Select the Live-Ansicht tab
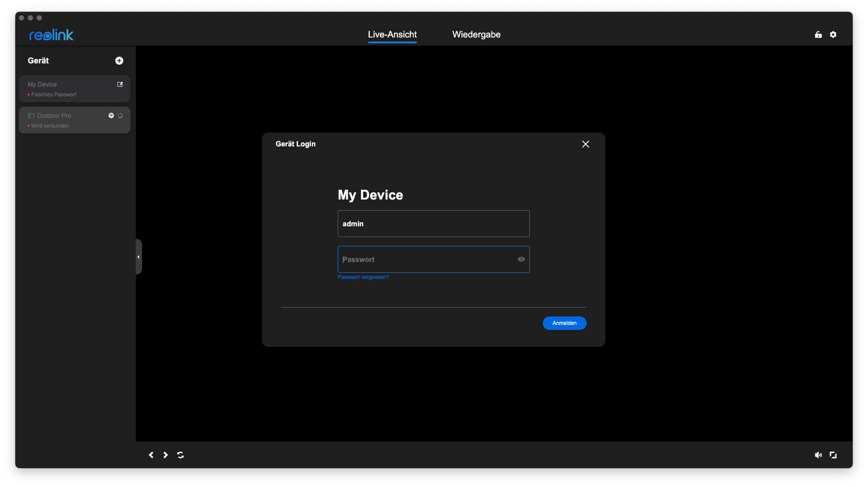The image size is (868, 487). point(392,35)
